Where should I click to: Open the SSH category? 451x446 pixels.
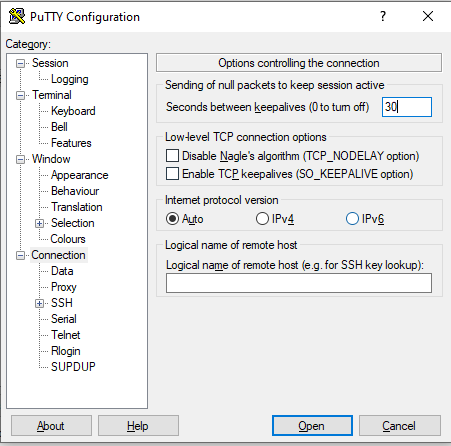[62, 303]
